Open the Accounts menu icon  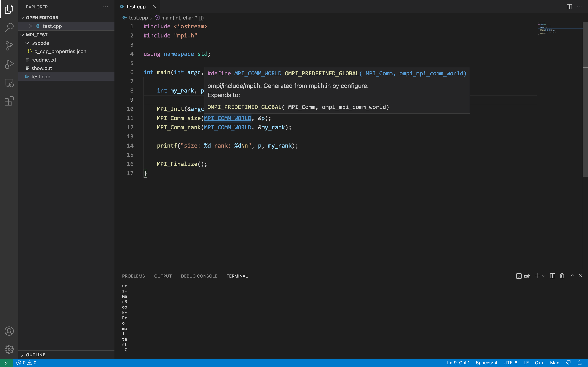pyautogui.click(x=9, y=331)
